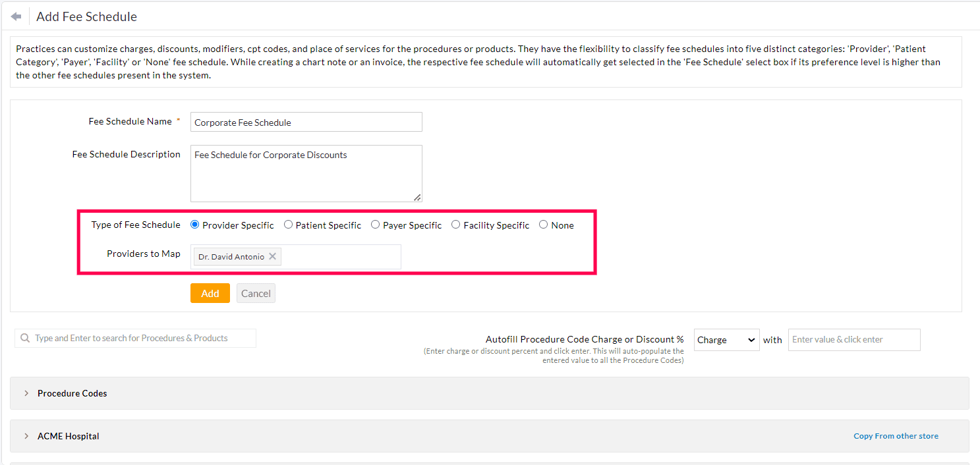Select the Payer Specific option
Screen dimensions: 980x465
[375, 224]
